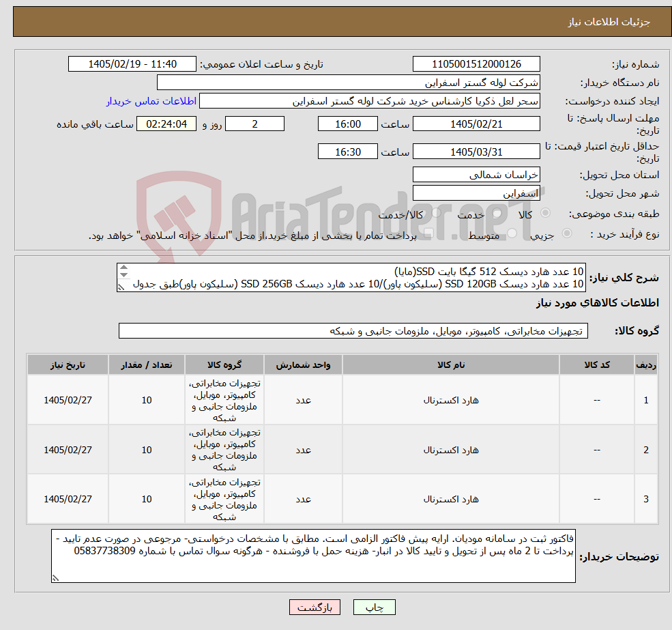Click the request creator field سحر لعل ذکریا

click(369, 101)
